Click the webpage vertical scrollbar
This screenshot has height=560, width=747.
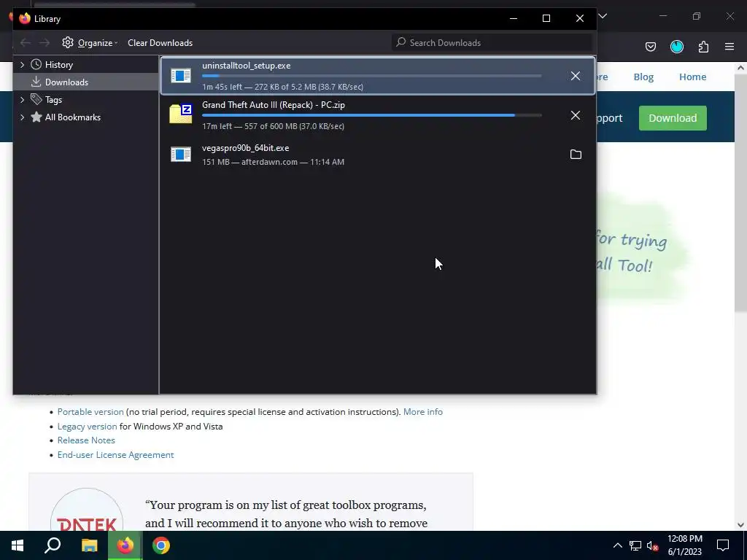coord(741,192)
